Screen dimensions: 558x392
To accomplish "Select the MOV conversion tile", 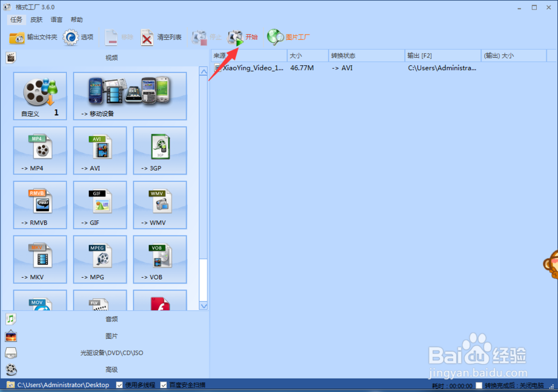I will 40,300.
